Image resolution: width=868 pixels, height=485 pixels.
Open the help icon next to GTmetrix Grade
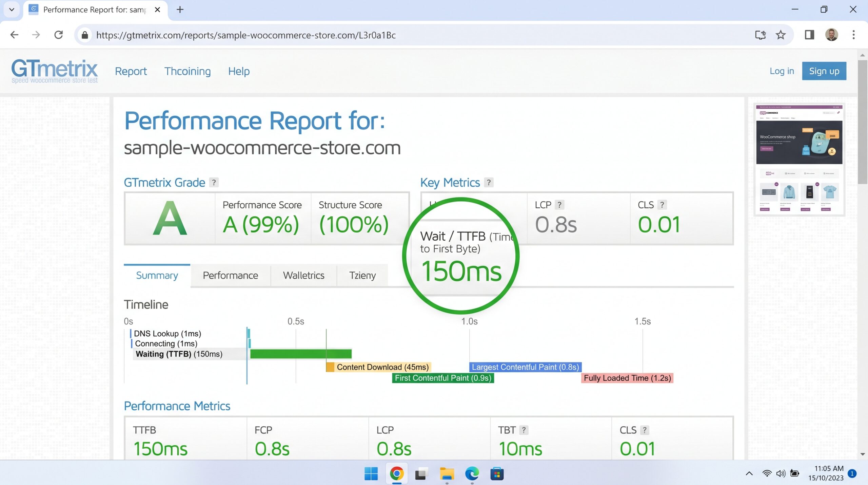[214, 183]
